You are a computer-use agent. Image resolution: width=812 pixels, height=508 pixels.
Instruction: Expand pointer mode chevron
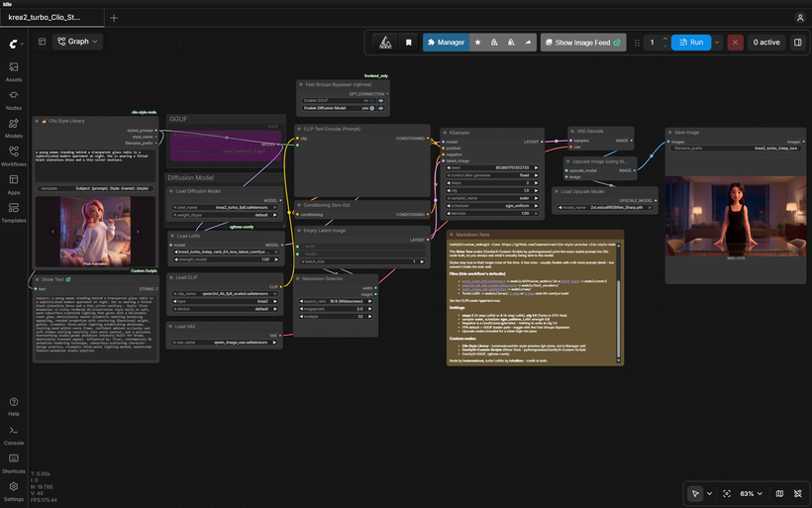point(709,493)
